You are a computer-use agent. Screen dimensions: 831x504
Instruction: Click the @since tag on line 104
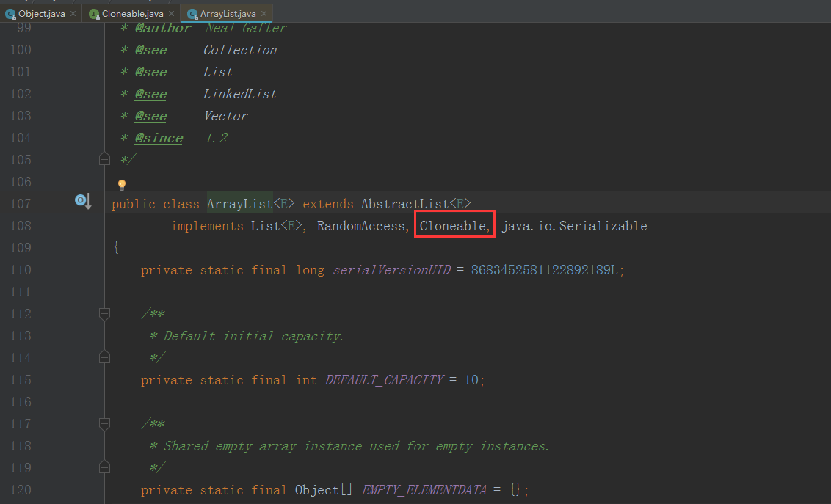159,138
